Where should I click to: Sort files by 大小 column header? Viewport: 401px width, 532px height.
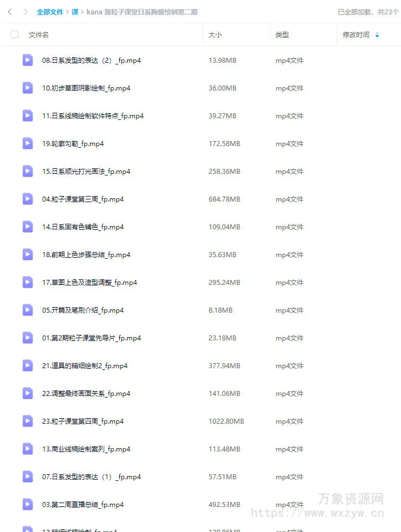[x=215, y=34]
